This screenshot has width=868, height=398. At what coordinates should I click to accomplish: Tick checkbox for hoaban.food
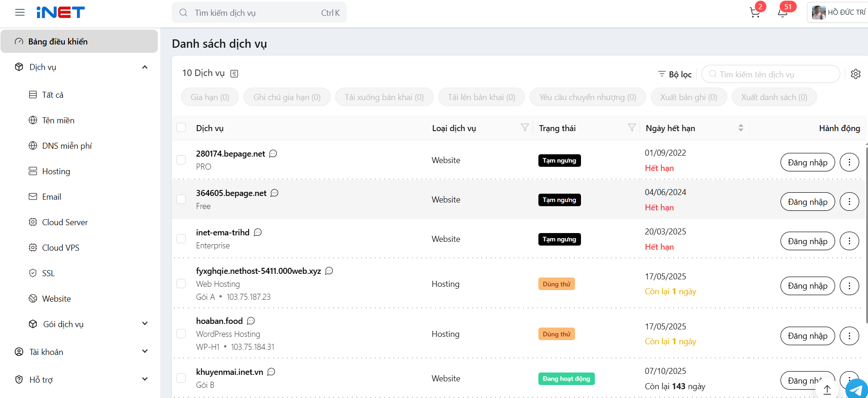pos(181,334)
